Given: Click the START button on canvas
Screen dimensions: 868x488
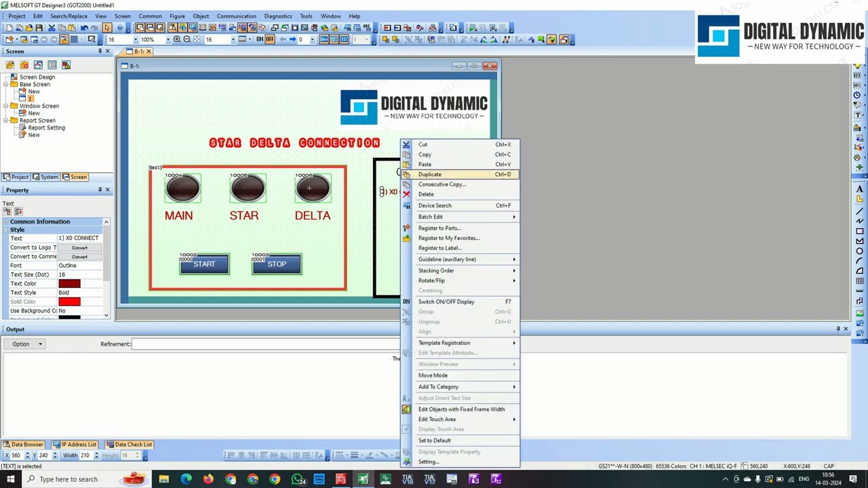Looking at the screenshot, I should tap(204, 264).
